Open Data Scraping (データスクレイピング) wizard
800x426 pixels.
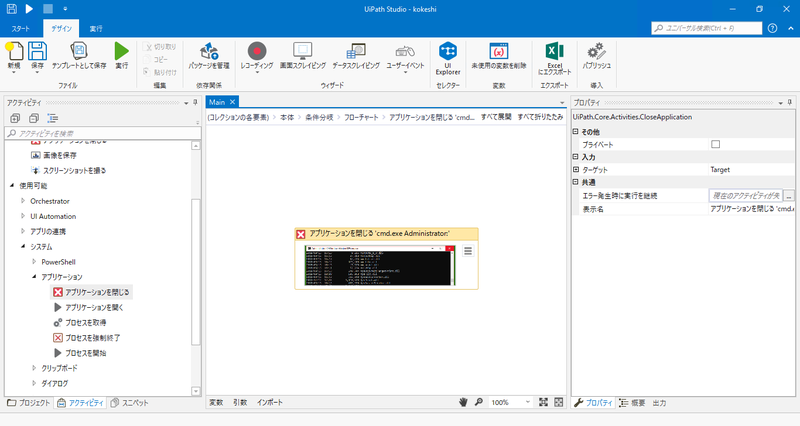pos(356,52)
